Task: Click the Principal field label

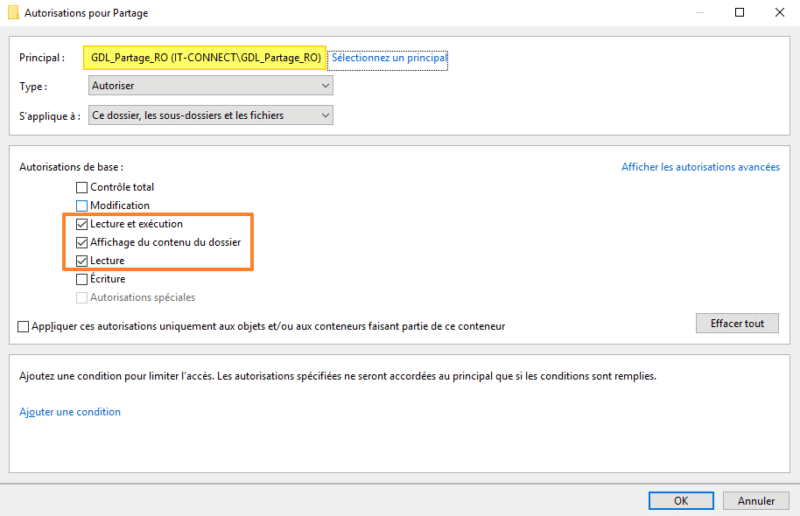Action: [42, 58]
